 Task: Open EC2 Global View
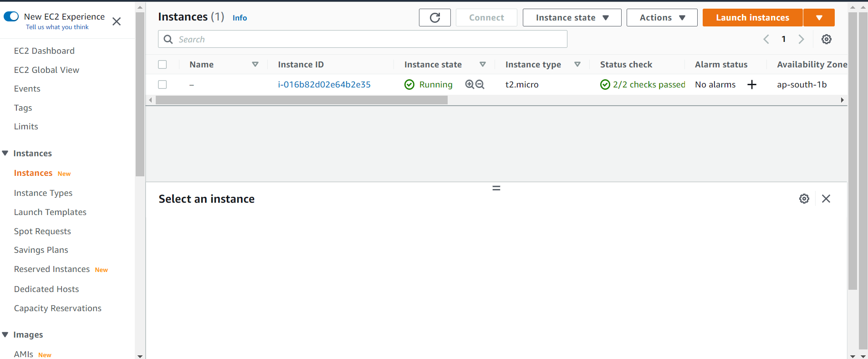46,70
